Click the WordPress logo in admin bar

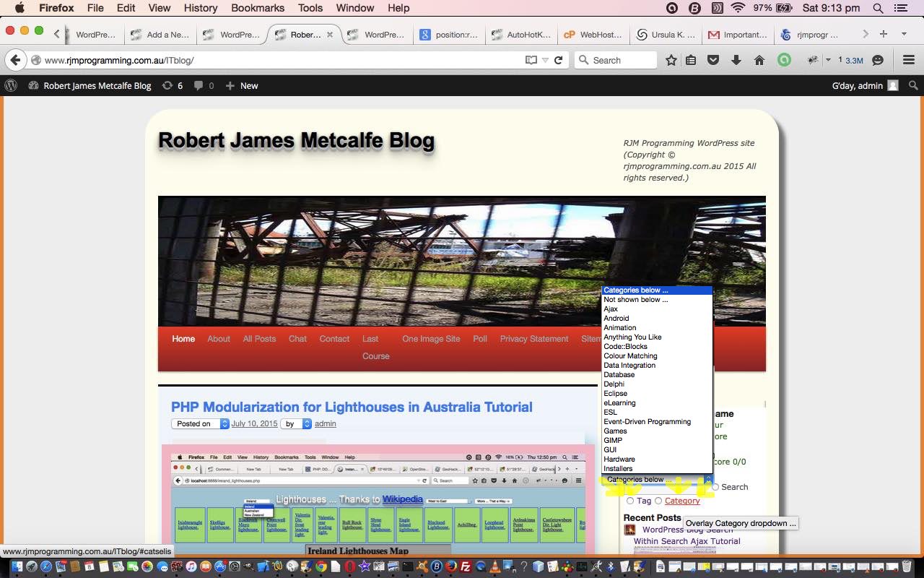pyautogui.click(x=11, y=85)
